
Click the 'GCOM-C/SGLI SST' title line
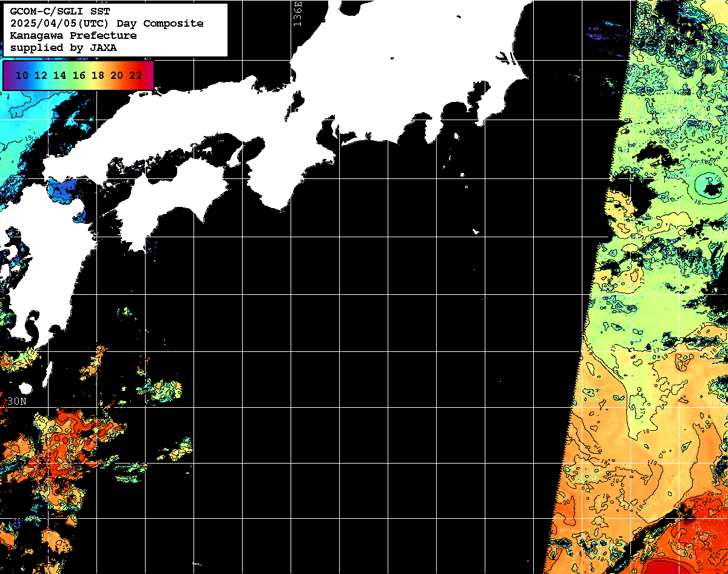(x=60, y=12)
